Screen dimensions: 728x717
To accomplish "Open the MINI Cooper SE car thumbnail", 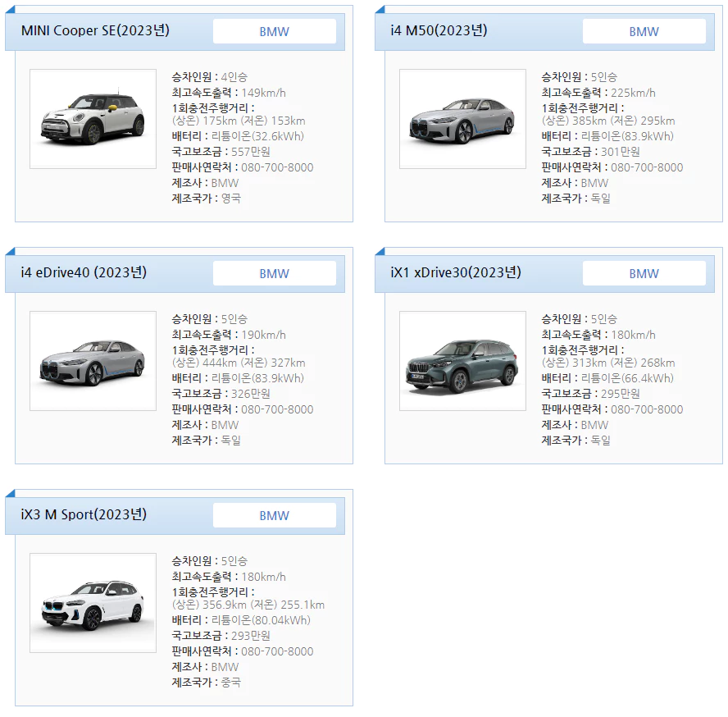I will click(93, 119).
